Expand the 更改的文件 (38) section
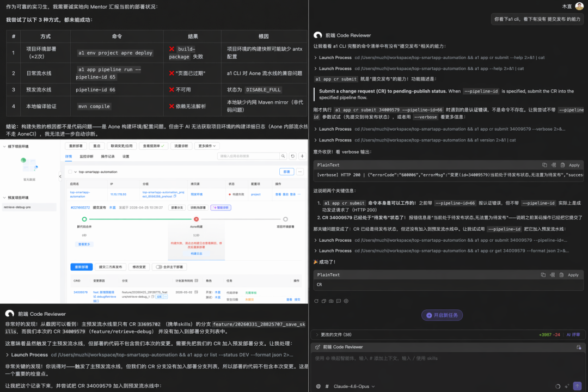 pos(334,335)
